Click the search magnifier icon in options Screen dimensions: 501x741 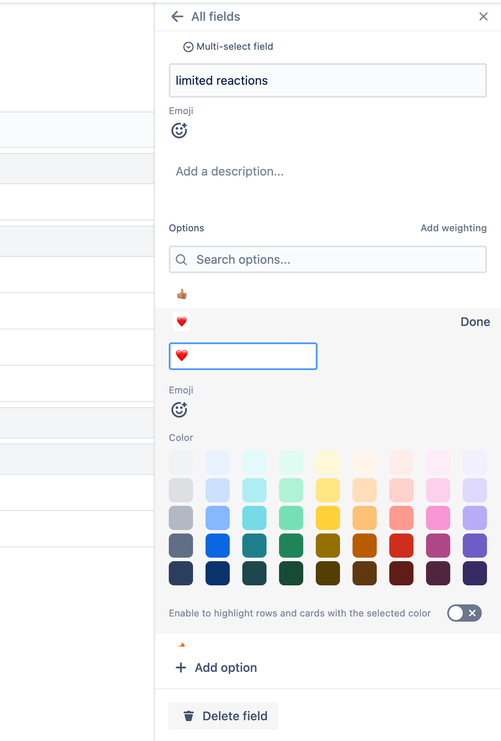coord(181,259)
